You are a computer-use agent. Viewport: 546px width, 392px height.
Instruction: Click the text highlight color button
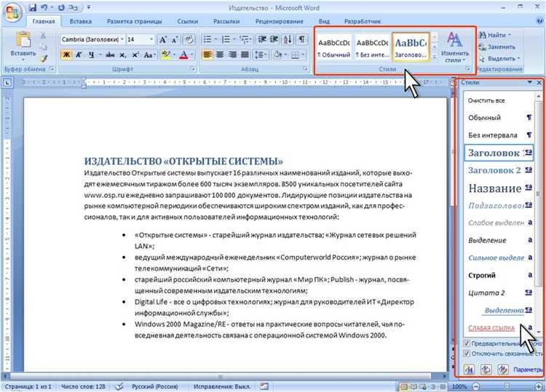[x=166, y=55]
